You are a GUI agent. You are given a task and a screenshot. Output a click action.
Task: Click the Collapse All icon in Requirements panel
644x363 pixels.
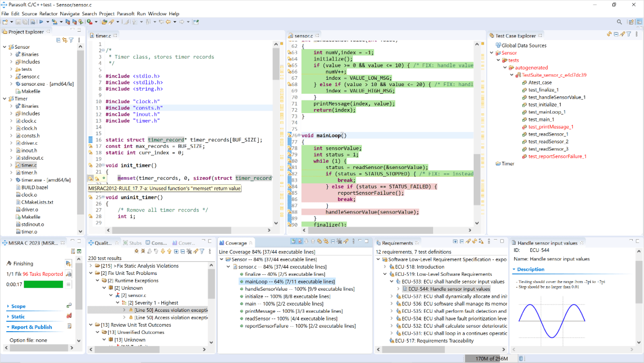pos(462,241)
